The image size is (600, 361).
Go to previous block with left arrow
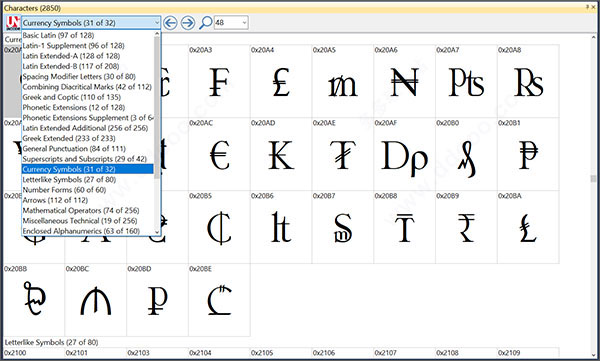click(x=170, y=23)
